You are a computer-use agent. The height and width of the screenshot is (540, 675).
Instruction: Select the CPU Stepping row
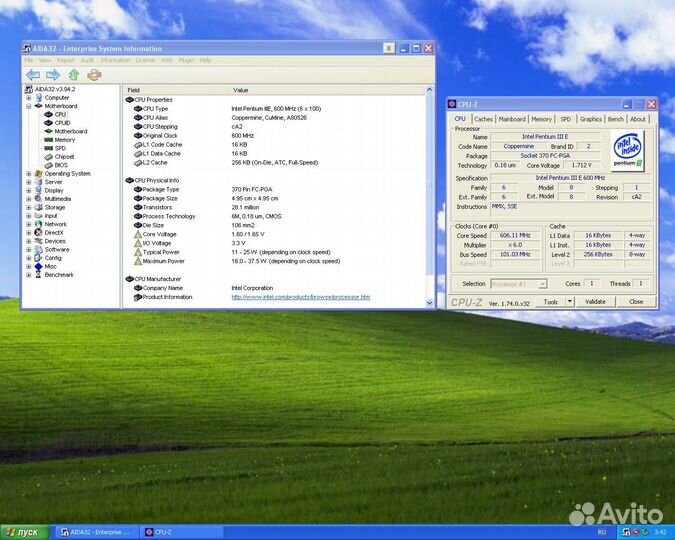(274, 127)
